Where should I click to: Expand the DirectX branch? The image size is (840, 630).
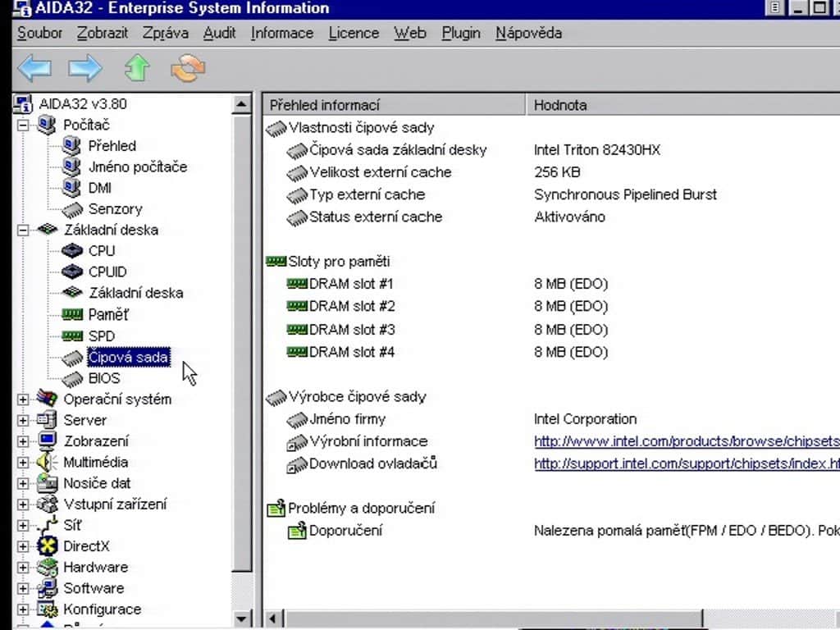23,546
